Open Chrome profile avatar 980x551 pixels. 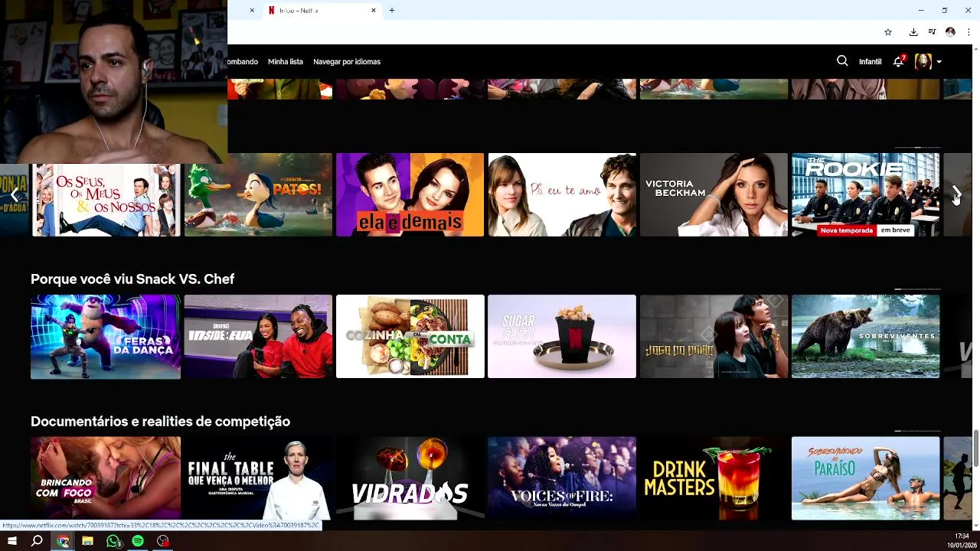(950, 32)
